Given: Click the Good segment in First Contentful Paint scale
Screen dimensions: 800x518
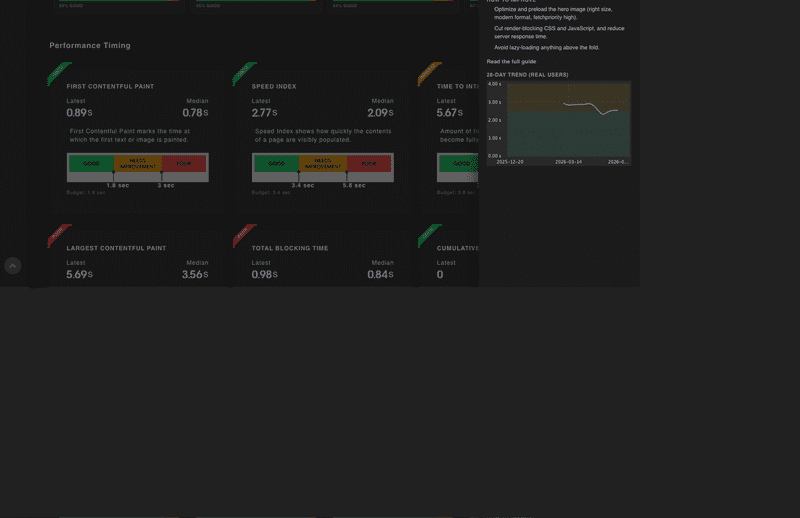Looking at the screenshot, I should click(91, 164).
